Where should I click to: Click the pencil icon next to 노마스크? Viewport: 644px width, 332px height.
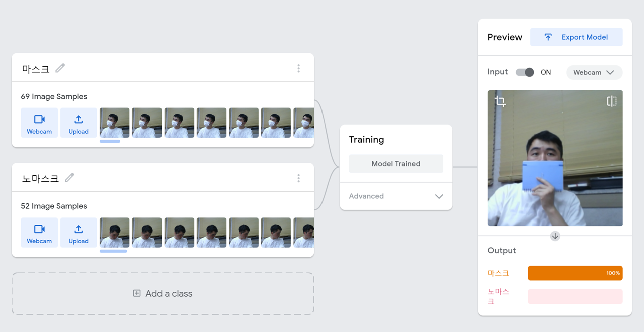pyautogui.click(x=70, y=177)
